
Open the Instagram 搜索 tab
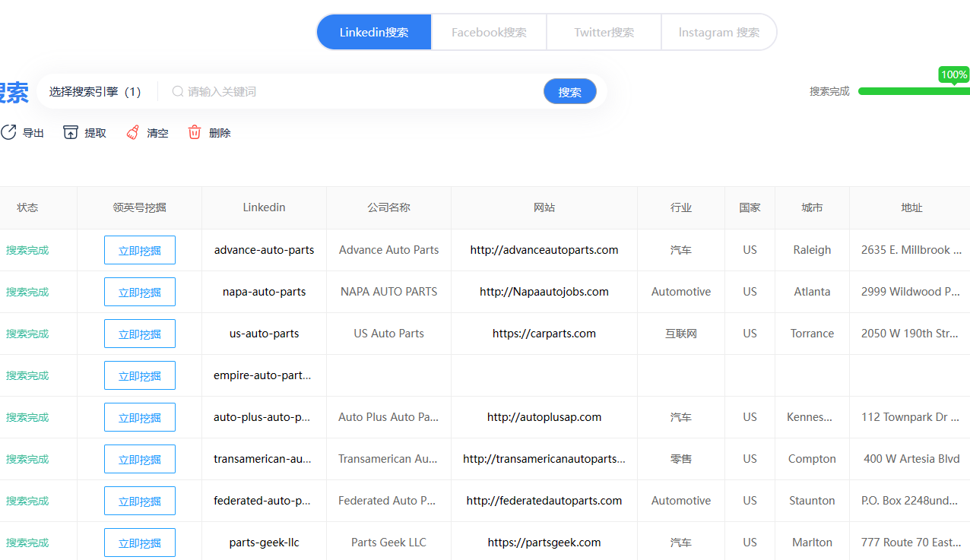[x=718, y=32]
